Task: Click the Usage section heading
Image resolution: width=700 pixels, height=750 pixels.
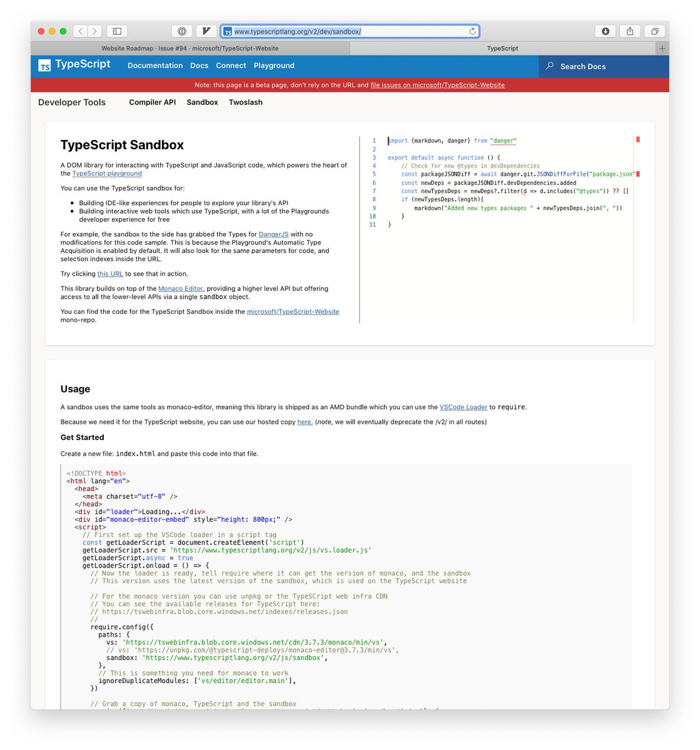Action: (x=75, y=389)
